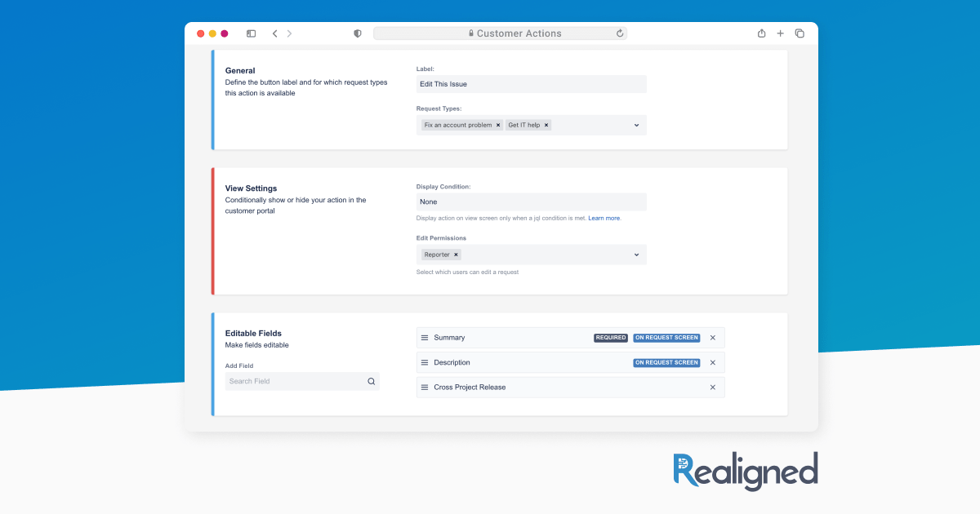Toggle the browser sidebar icon
Screen dimensions: 980x514
pyautogui.click(x=251, y=33)
